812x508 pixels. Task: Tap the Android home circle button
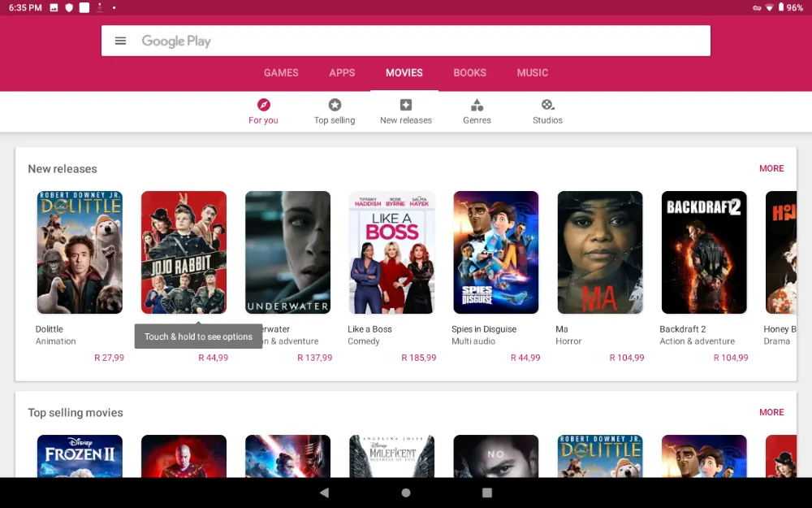pos(405,492)
